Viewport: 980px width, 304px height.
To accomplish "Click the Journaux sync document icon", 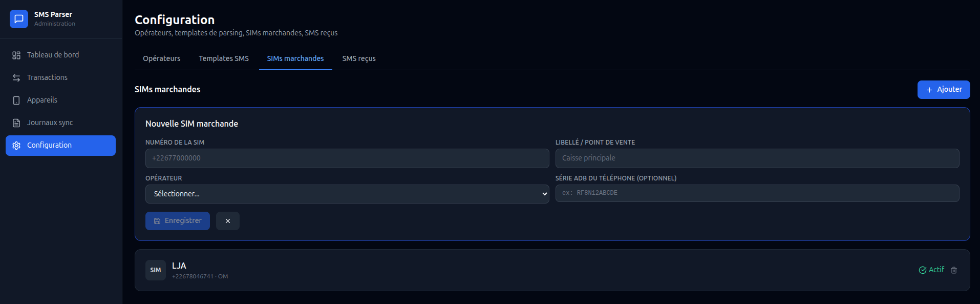I will point(16,123).
